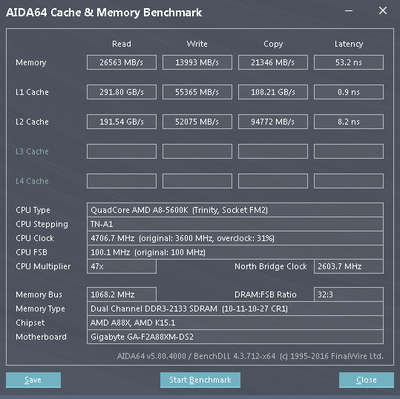
Task: Click the Memory Write 13993 MB/s field
Action: tap(197, 62)
